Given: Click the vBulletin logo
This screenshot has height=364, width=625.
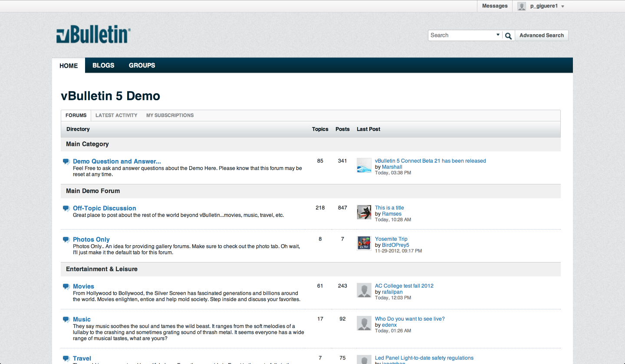Looking at the screenshot, I should 93,34.
